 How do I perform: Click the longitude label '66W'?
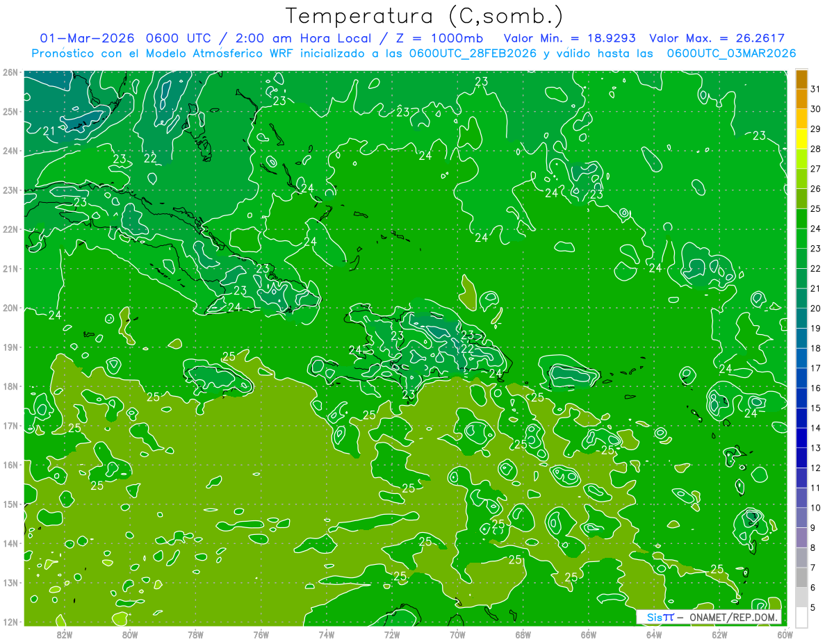588,634
